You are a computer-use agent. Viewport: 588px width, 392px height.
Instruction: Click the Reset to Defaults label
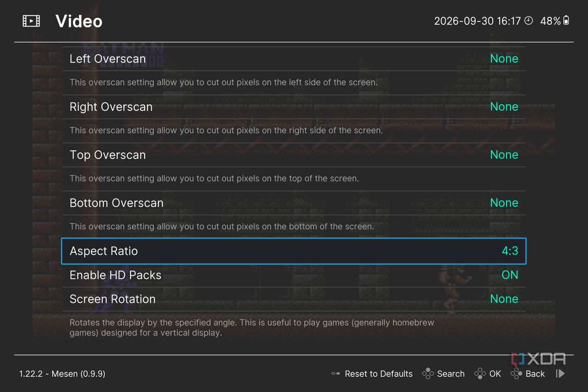379,374
